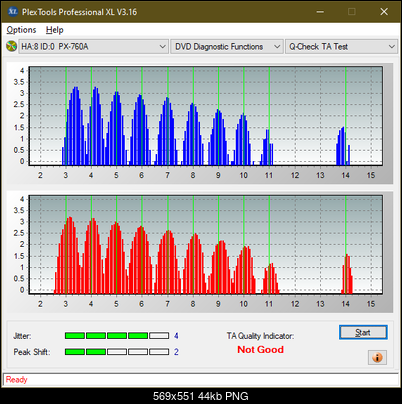
Task: Click the Peak Shift level indicator bar
Action: coord(117,352)
